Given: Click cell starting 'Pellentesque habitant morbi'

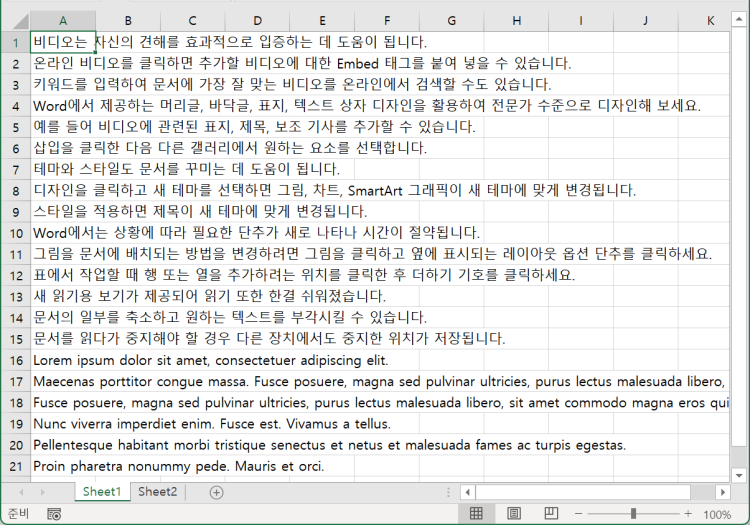Looking at the screenshot, I should pyautogui.click(x=63, y=445).
